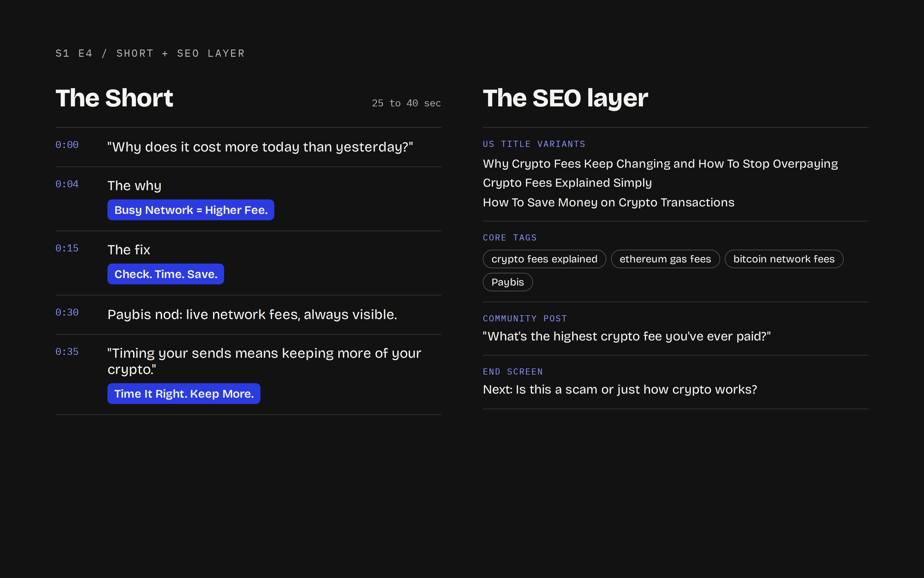The width and height of the screenshot is (924, 578).
Task: Click the 'END SCREEN' label
Action: (513, 372)
